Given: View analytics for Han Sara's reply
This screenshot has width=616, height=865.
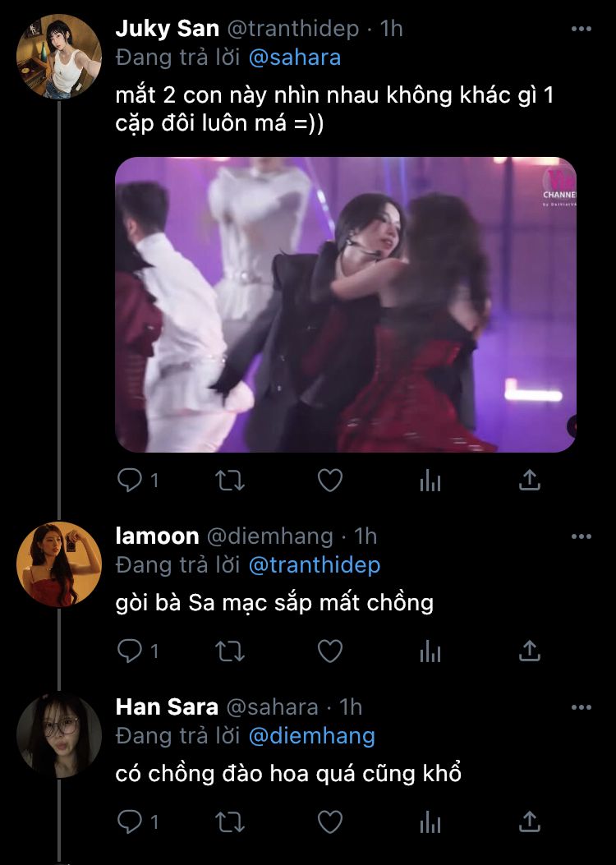Looking at the screenshot, I should pos(430,821).
